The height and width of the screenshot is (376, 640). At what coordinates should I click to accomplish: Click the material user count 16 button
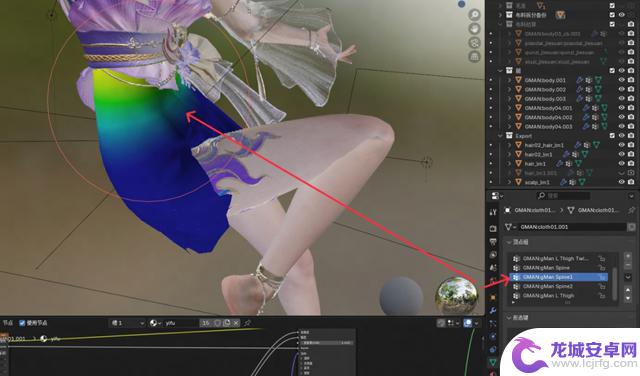(206, 323)
